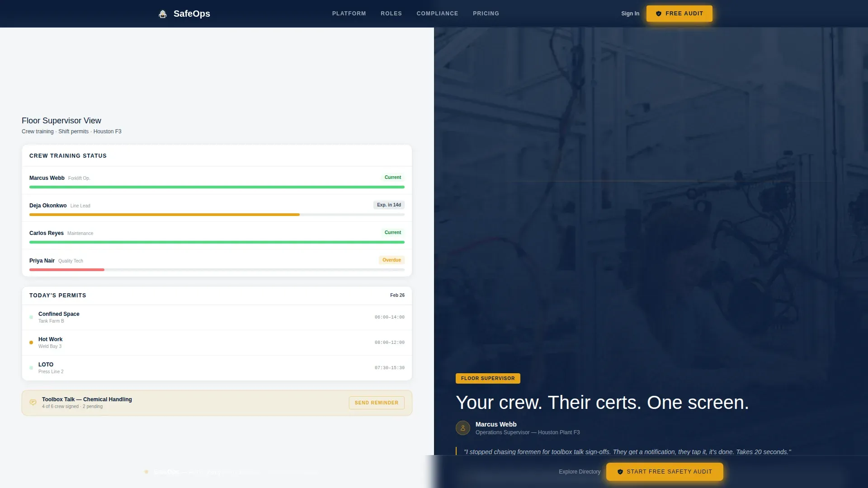The image size is (868, 488).
Task: Click Carlos Reyes in crew list
Action: (x=47, y=233)
